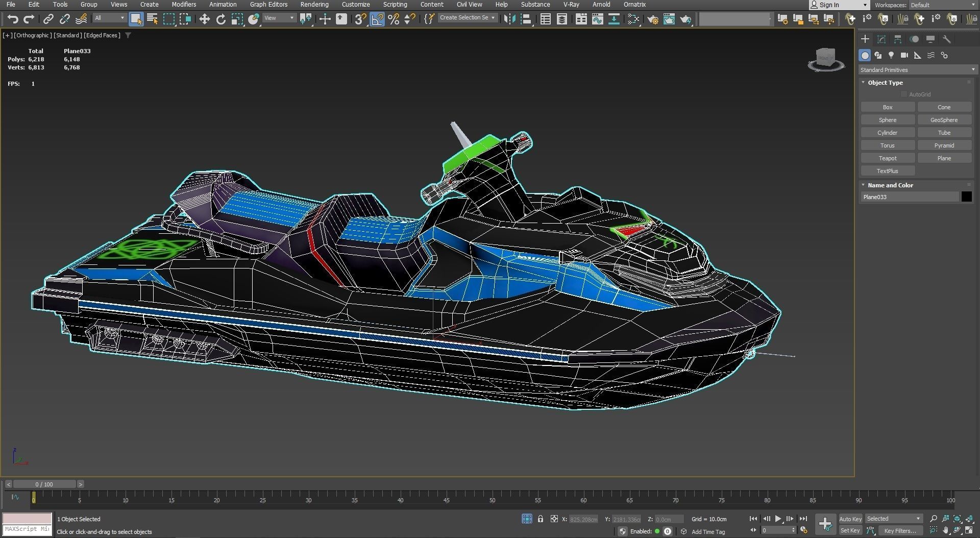This screenshot has height=538, width=980.
Task: Click the black object color swatch
Action: 967,197
